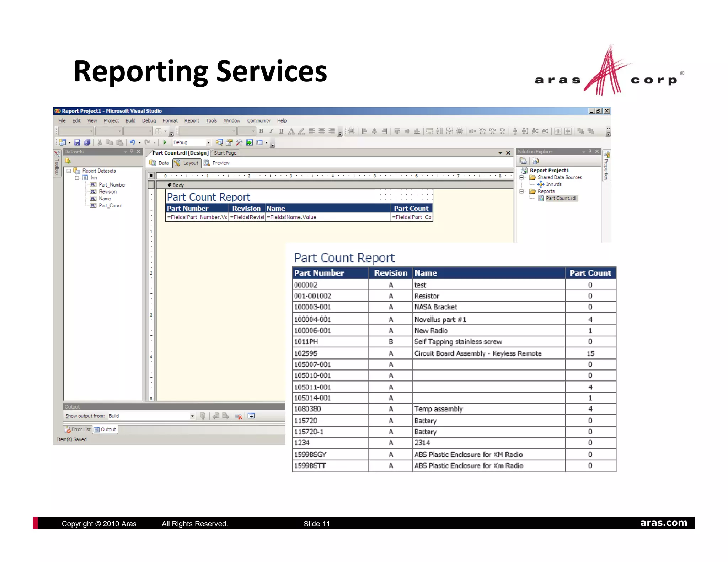Open the Report menu
728x562 pixels.
(x=192, y=121)
